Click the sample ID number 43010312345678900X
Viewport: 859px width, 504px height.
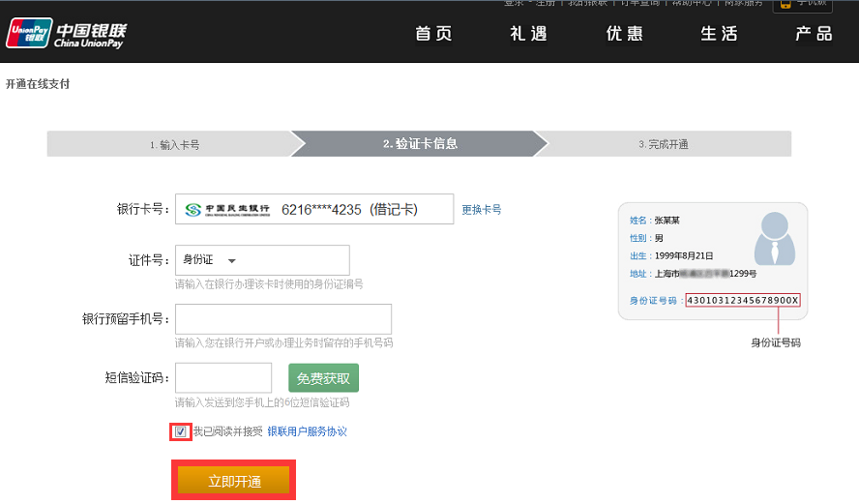(x=743, y=300)
